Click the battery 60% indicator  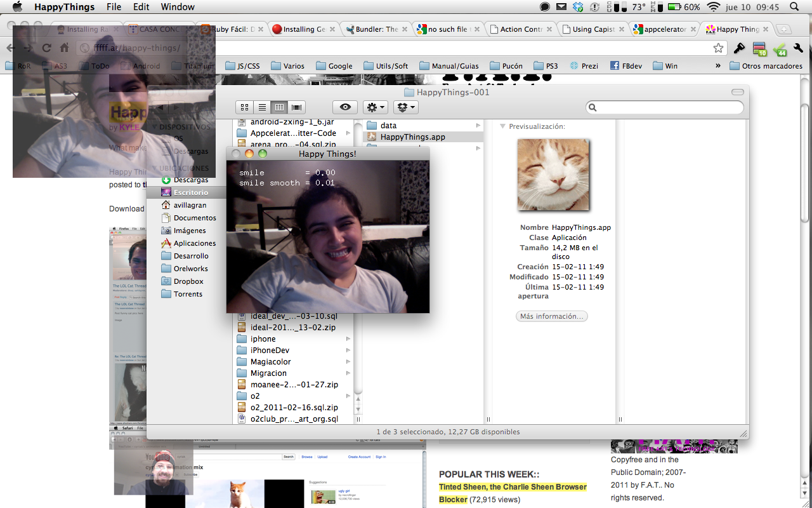683,7
